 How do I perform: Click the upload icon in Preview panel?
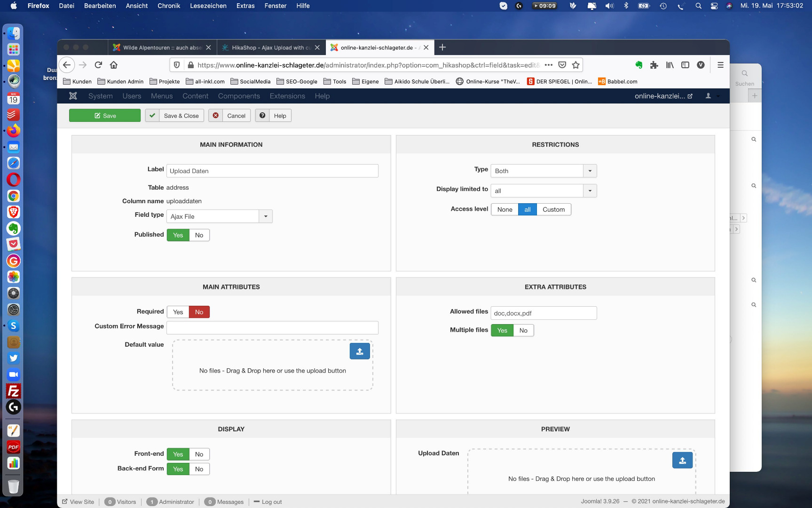point(682,460)
